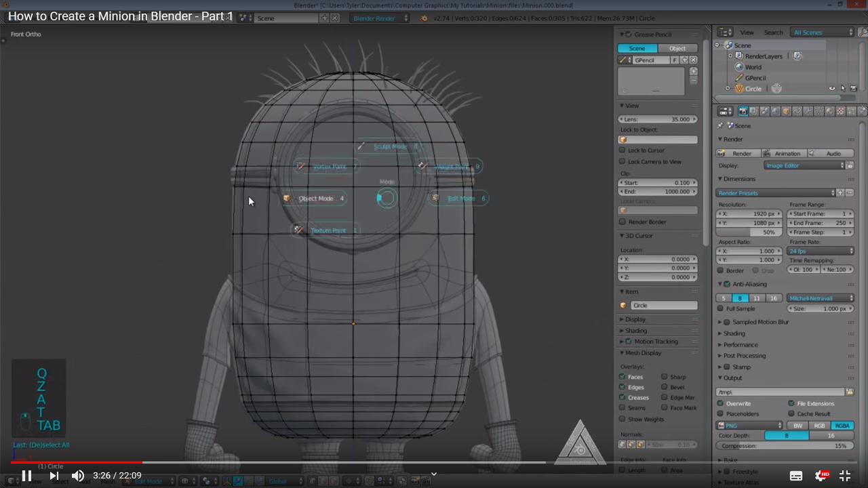The width and height of the screenshot is (868, 488).
Task: Toggle selectability arrow for Circle in outliner
Action: (x=843, y=89)
